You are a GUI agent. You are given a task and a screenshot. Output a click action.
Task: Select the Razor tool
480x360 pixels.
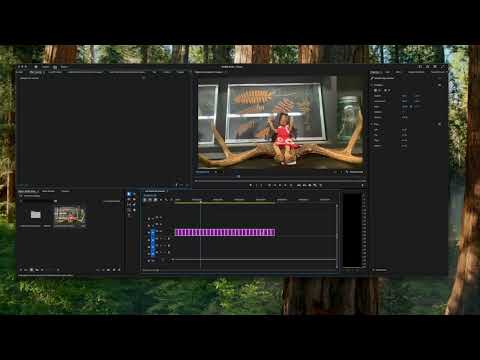pos(134,199)
